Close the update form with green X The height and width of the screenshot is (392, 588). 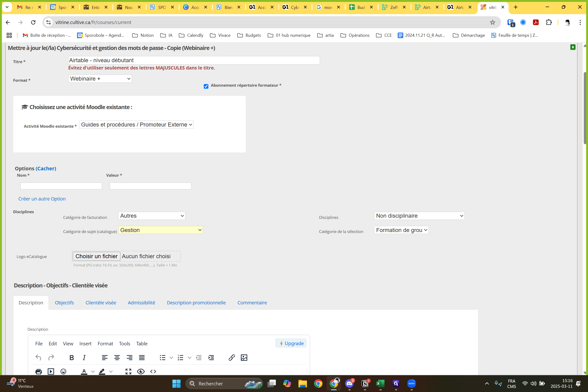click(573, 47)
